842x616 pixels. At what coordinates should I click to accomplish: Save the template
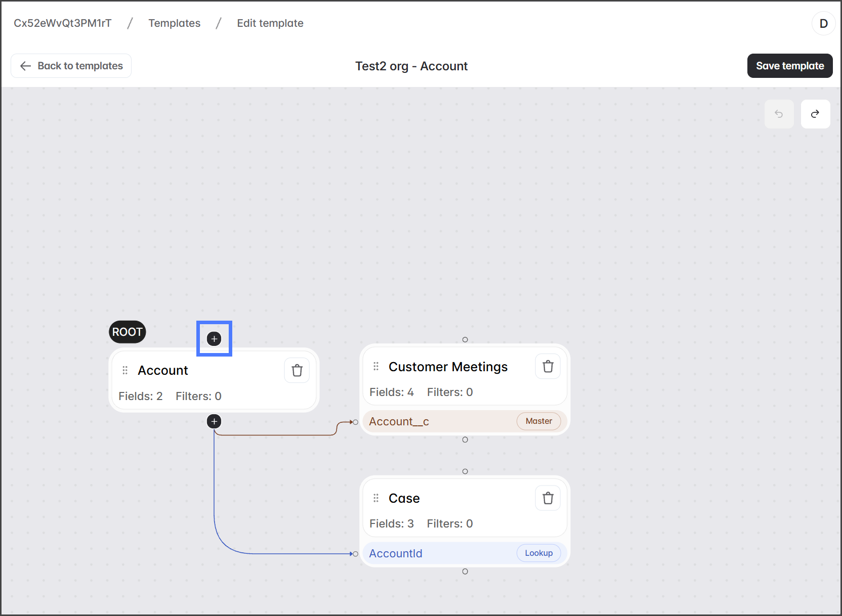click(x=789, y=66)
